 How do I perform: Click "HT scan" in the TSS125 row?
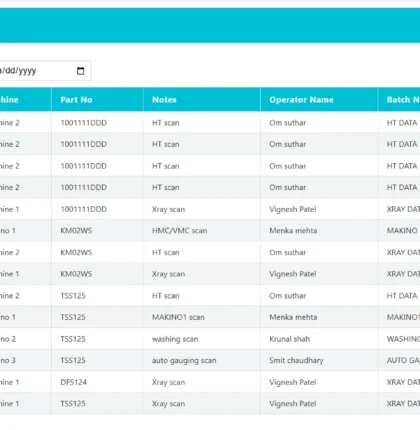[x=166, y=296]
